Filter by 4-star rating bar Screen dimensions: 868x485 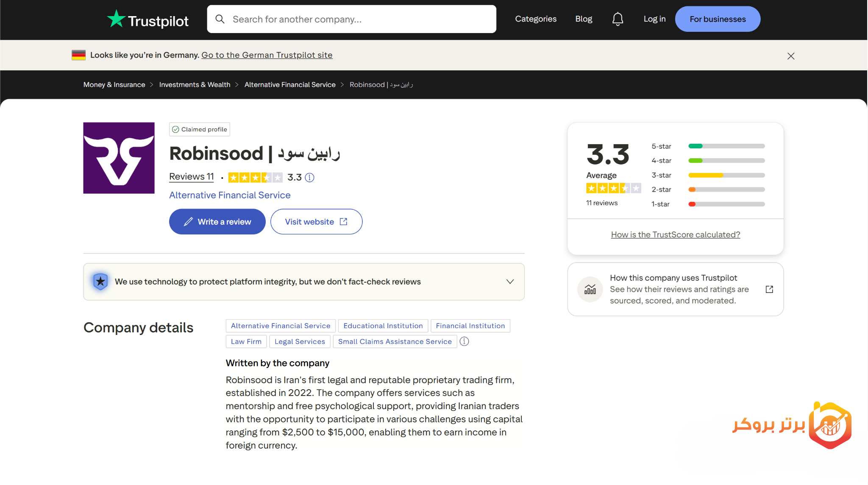coord(708,161)
